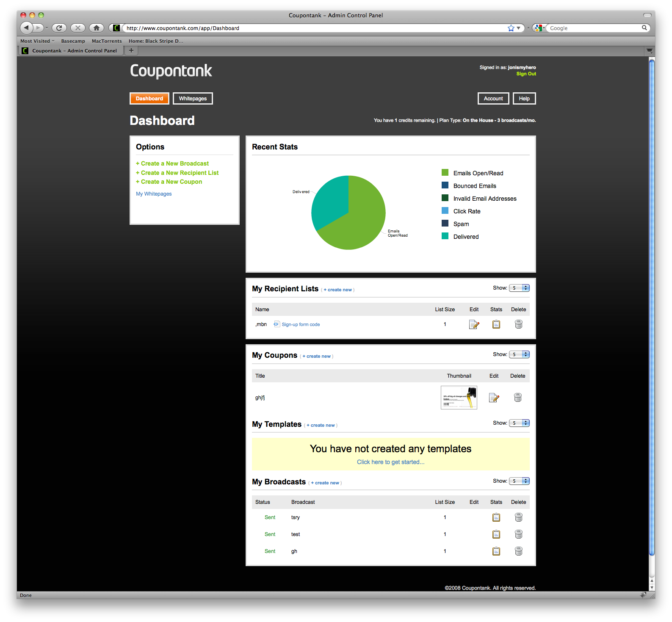Edit the ,mbn recipient list pencil icon

tap(474, 324)
